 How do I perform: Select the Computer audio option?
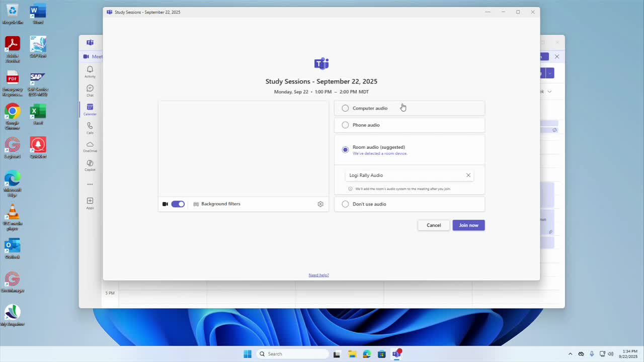(x=345, y=108)
